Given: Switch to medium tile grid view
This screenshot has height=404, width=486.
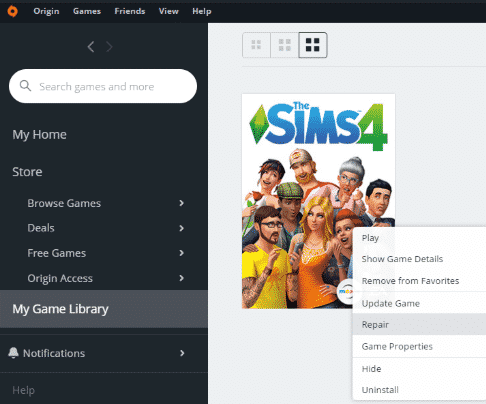Looking at the screenshot, I should (x=284, y=45).
